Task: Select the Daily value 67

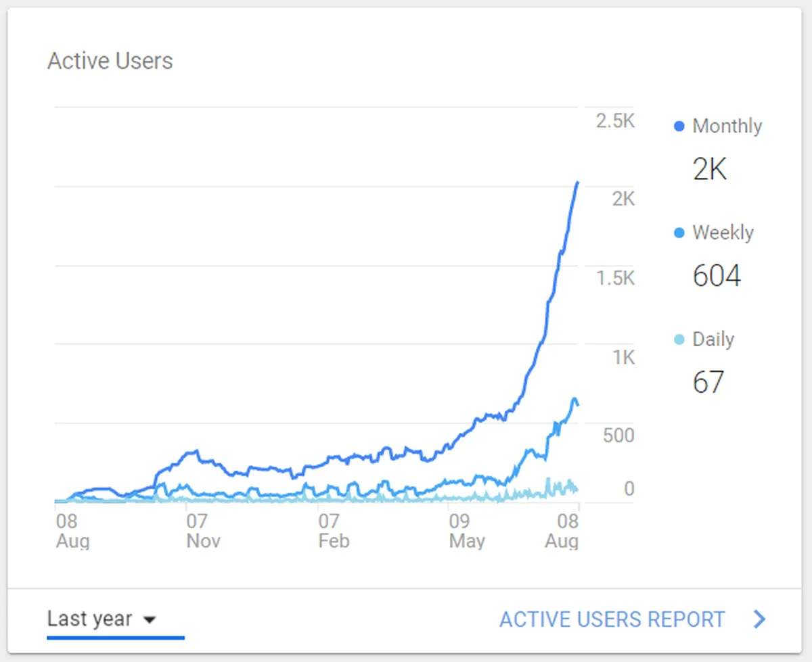Action: tap(708, 382)
